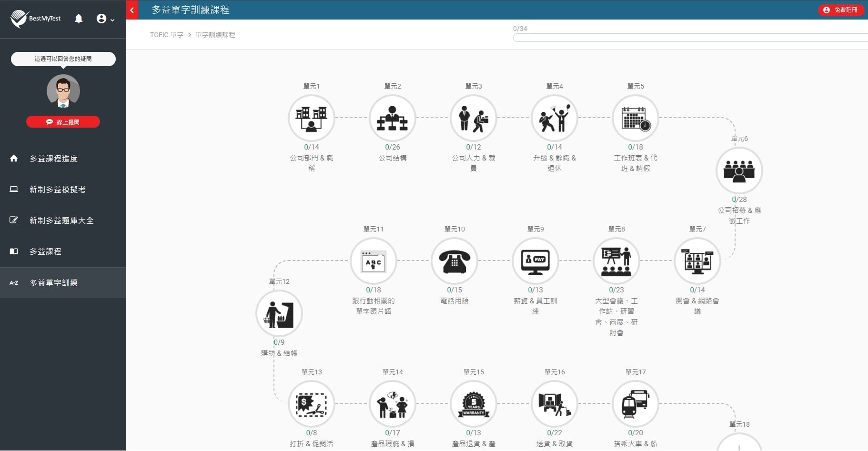
Task: Click 送貨 & 取貨 unit title
Action: 555,443
